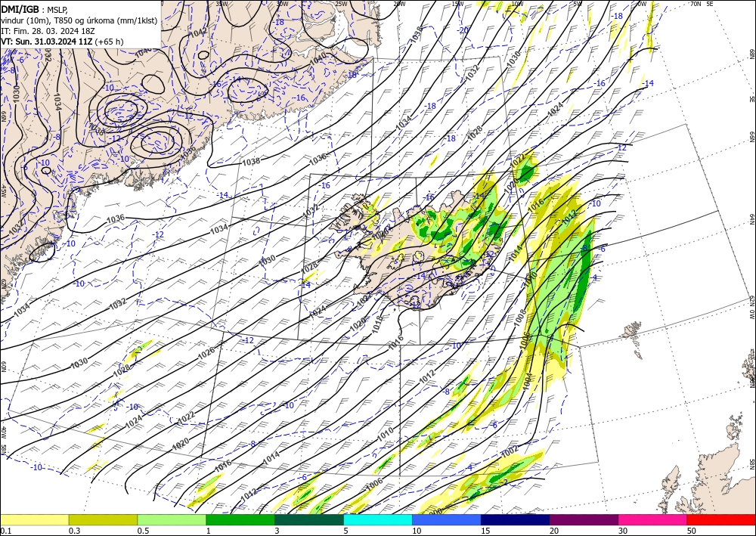
Task: Select the 'IT: Fim. 28. 03. 2024 18Z' line
Action: coord(48,31)
